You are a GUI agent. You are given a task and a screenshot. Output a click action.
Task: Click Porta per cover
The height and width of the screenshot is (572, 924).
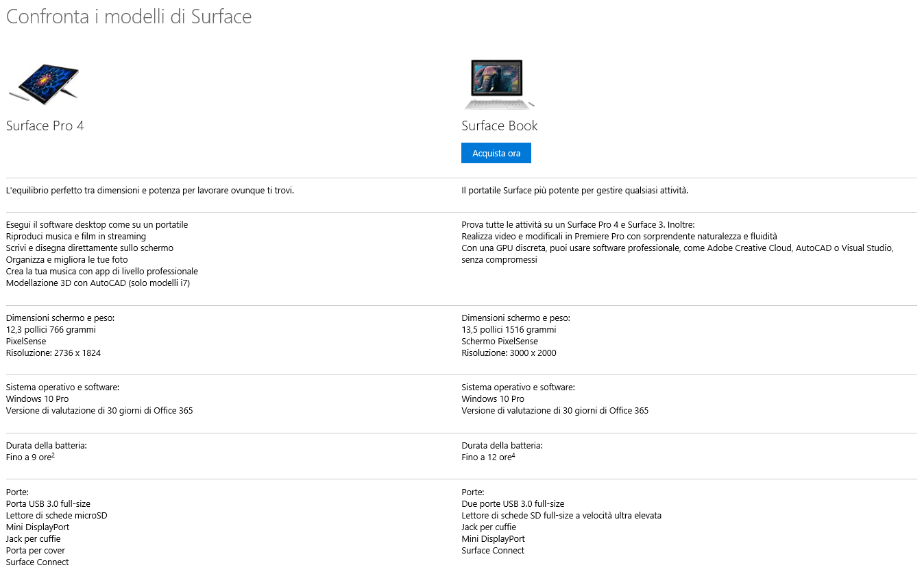pyautogui.click(x=36, y=551)
